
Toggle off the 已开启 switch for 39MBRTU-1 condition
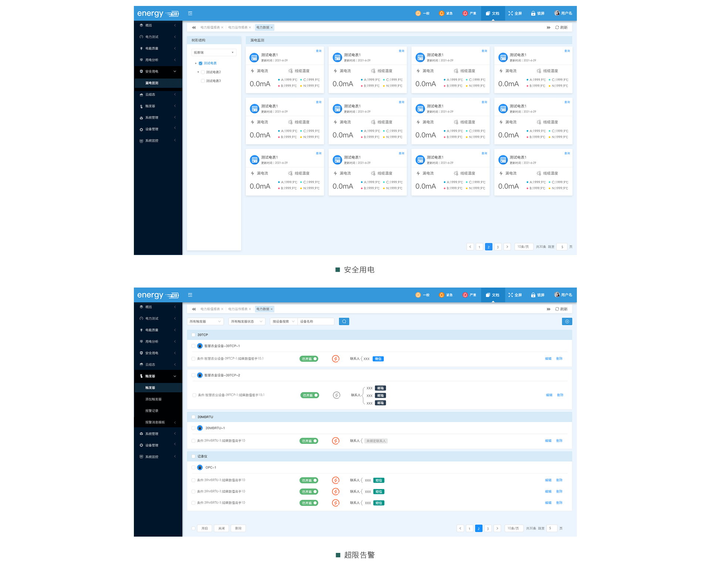[x=309, y=441]
